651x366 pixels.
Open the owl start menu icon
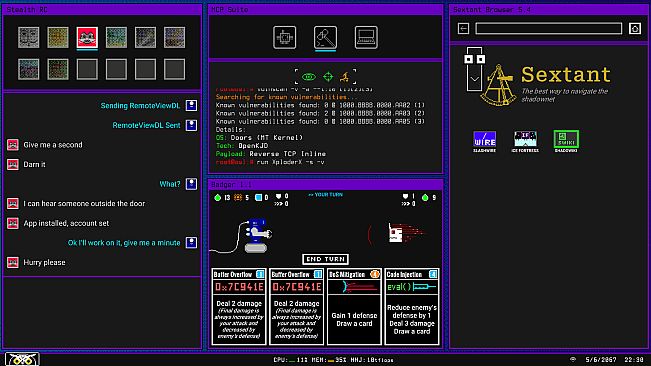click(x=22, y=359)
